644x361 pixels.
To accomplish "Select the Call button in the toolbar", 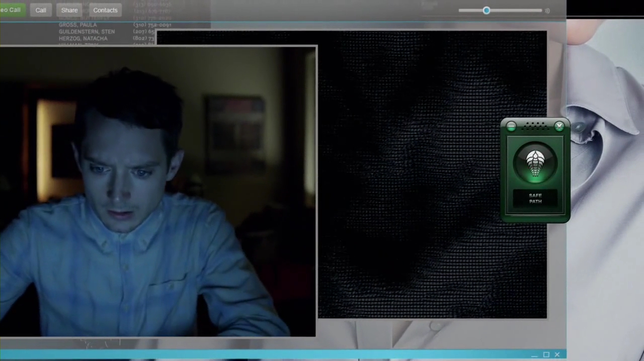I will click(x=41, y=10).
